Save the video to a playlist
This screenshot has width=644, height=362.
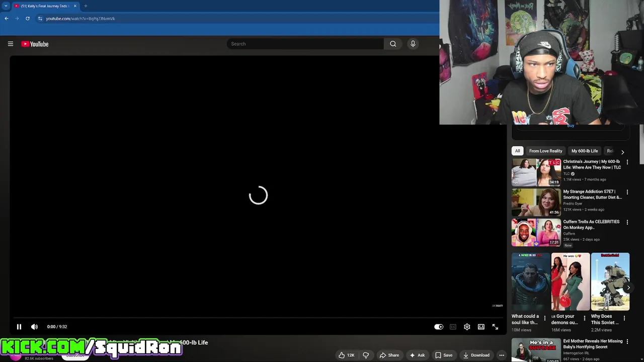pos(444,355)
